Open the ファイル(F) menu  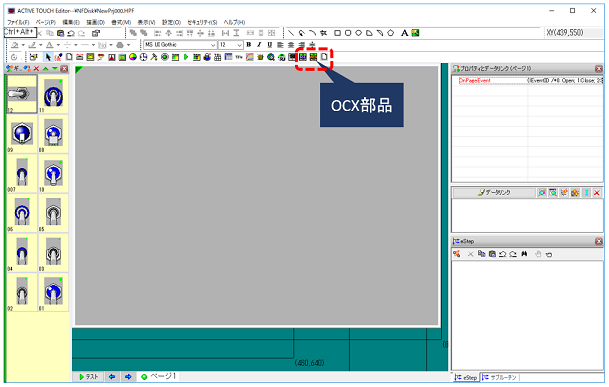point(18,22)
